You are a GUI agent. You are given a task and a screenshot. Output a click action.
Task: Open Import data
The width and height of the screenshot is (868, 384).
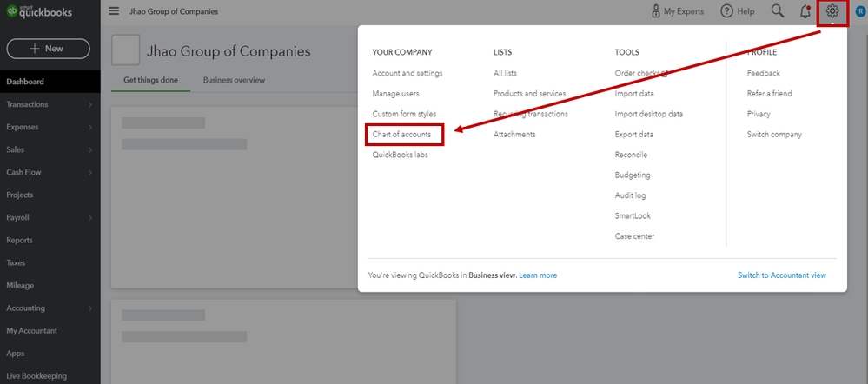click(634, 94)
